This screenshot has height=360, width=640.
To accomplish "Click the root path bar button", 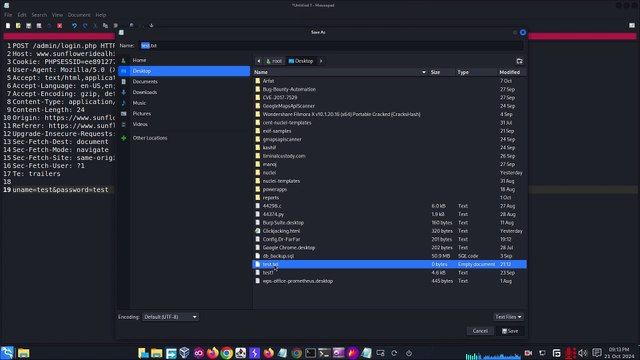I will [x=274, y=61].
